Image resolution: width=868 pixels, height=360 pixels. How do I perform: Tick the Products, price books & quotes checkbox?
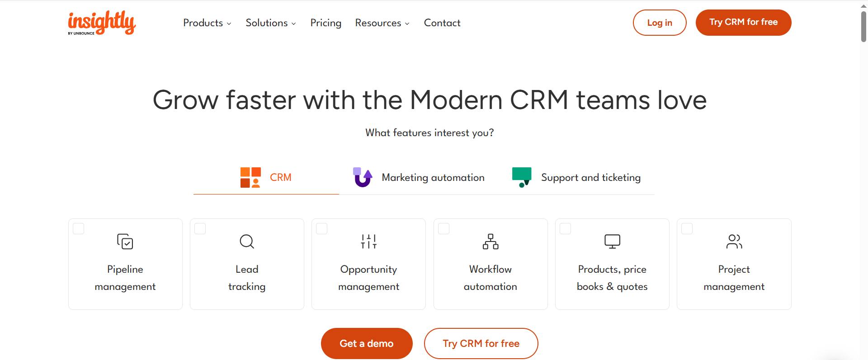point(566,229)
